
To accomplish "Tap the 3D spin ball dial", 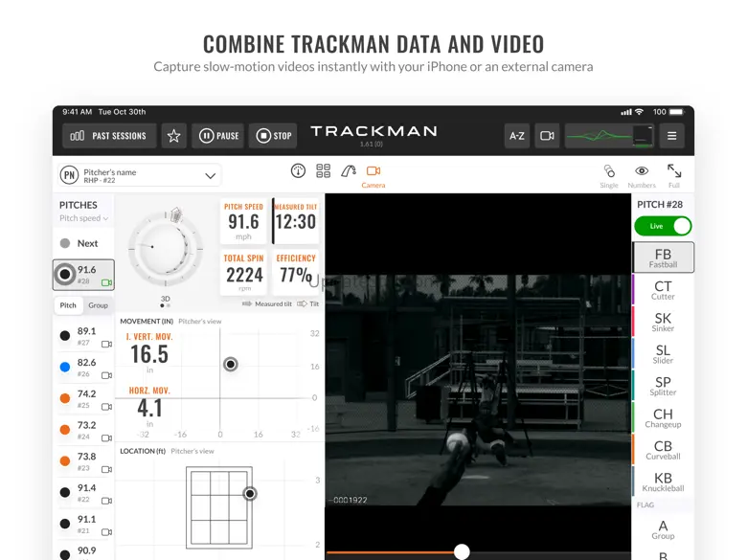I will click(x=166, y=248).
